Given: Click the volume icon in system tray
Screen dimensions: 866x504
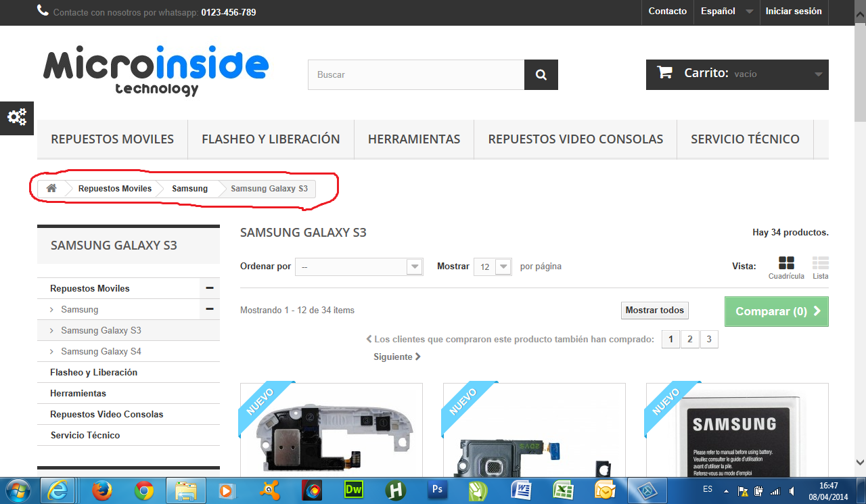Looking at the screenshot, I should (792, 490).
